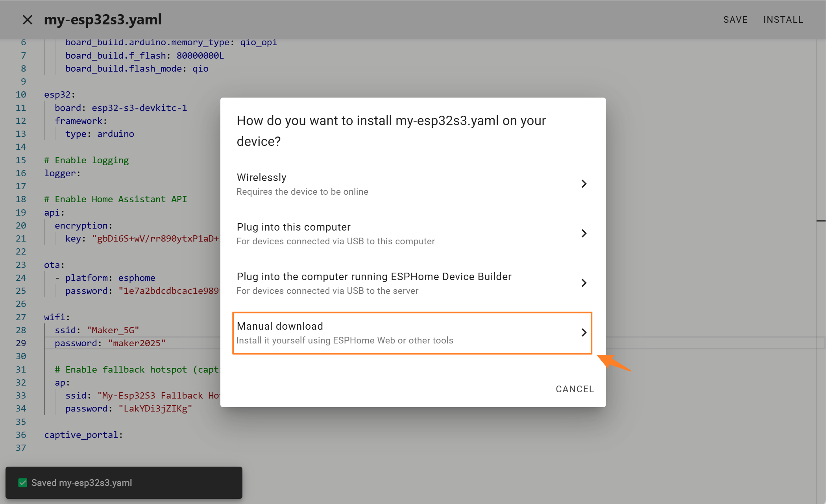Click the 'ap:' code line
Image resolution: width=826 pixels, height=504 pixels.
pyautogui.click(x=62, y=382)
